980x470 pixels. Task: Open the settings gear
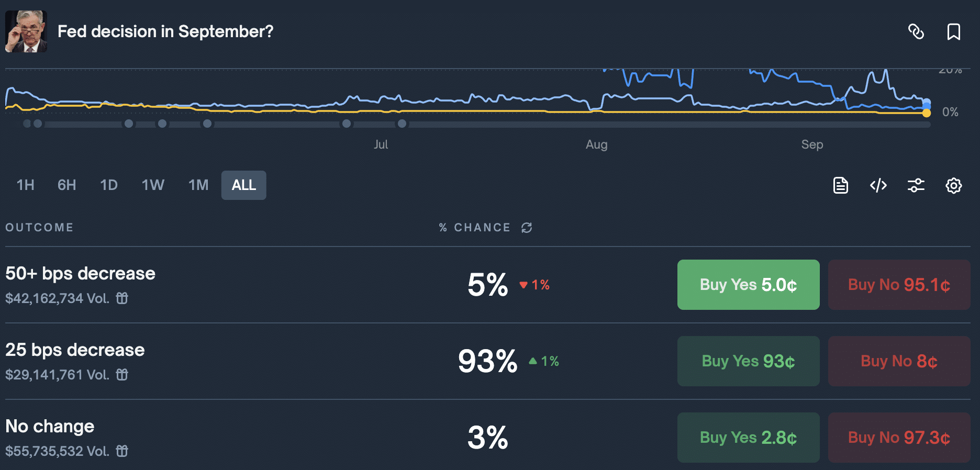pyautogui.click(x=954, y=185)
